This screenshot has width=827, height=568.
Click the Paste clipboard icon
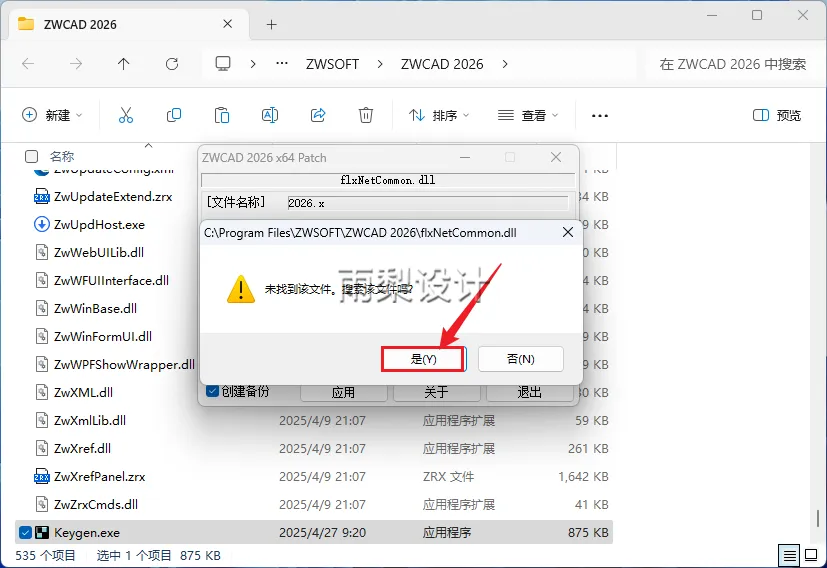pos(222,115)
